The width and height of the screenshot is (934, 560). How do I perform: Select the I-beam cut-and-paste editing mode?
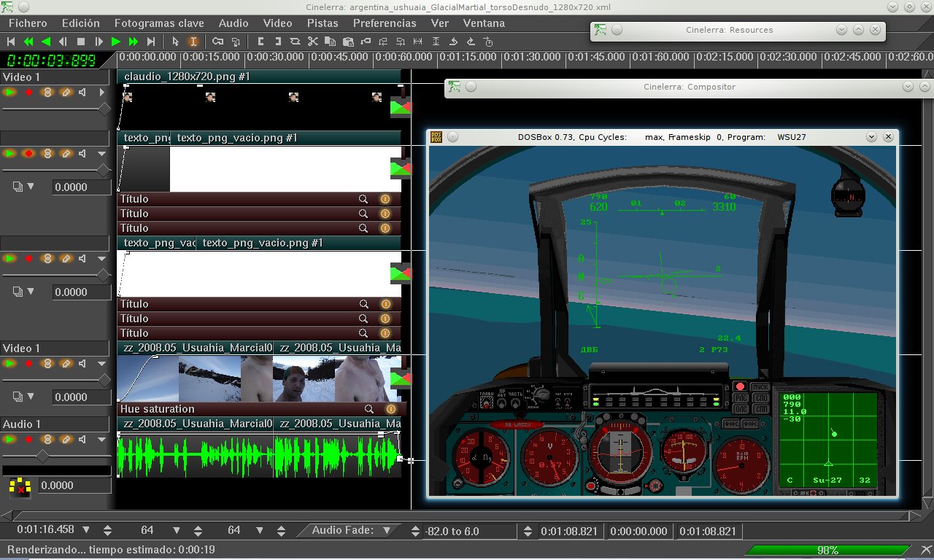pos(193,42)
